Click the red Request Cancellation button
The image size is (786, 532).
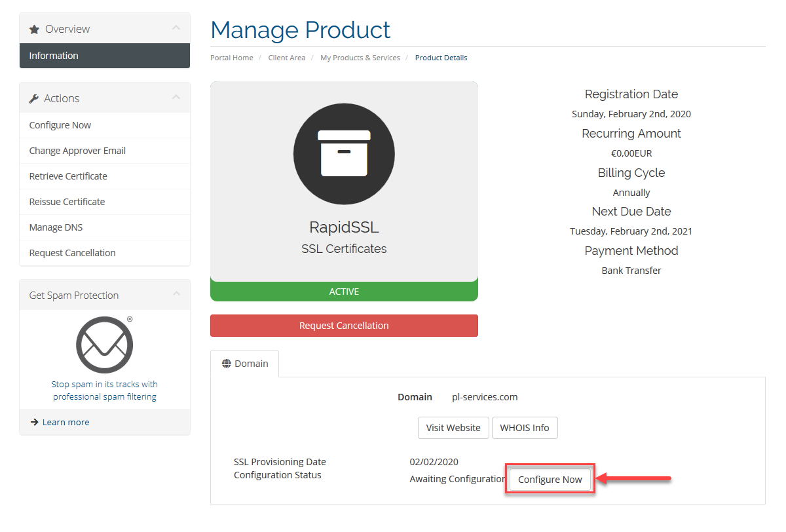pyautogui.click(x=344, y=326)
